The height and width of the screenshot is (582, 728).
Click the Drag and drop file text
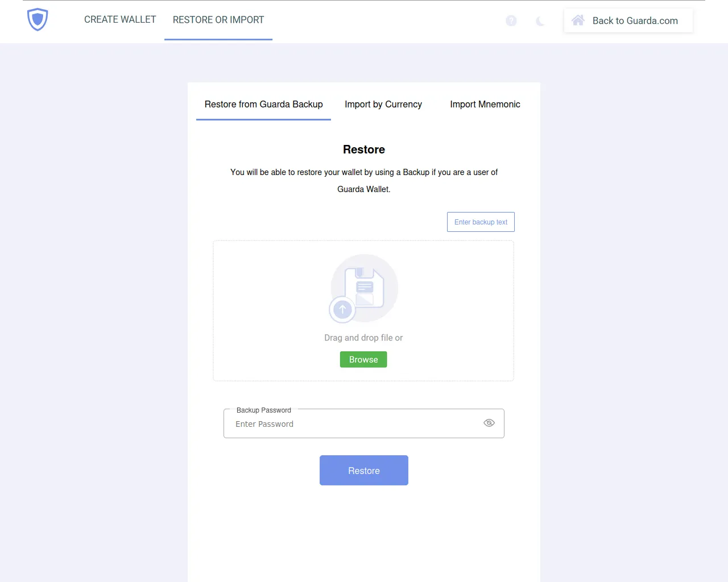point(363,338)
